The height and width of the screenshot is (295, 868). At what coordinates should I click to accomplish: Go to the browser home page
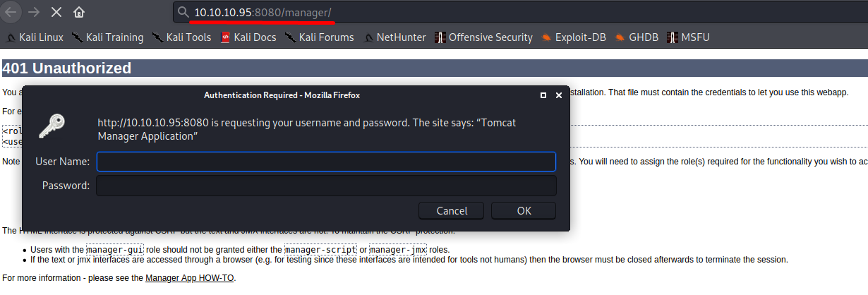click(x=79, y=12)
